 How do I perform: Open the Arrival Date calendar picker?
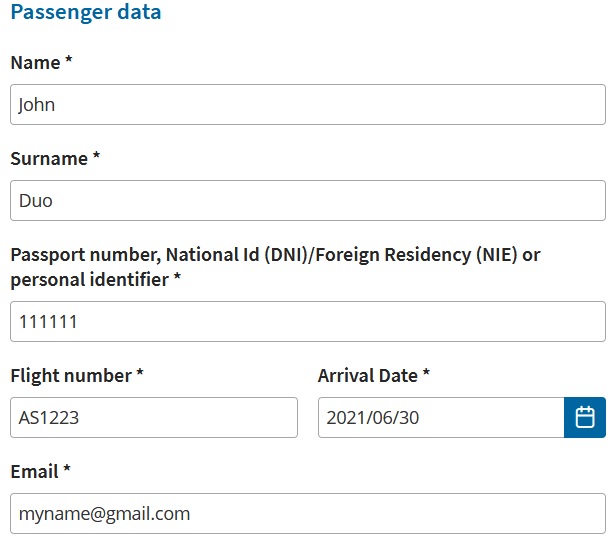pyautogui.click(x=585, y=417)
